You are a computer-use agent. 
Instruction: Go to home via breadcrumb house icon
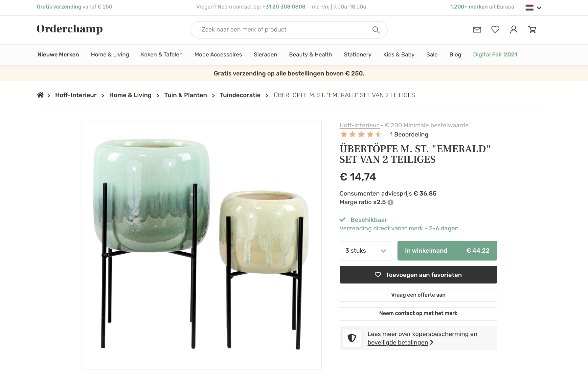click(x=40, y=95)
